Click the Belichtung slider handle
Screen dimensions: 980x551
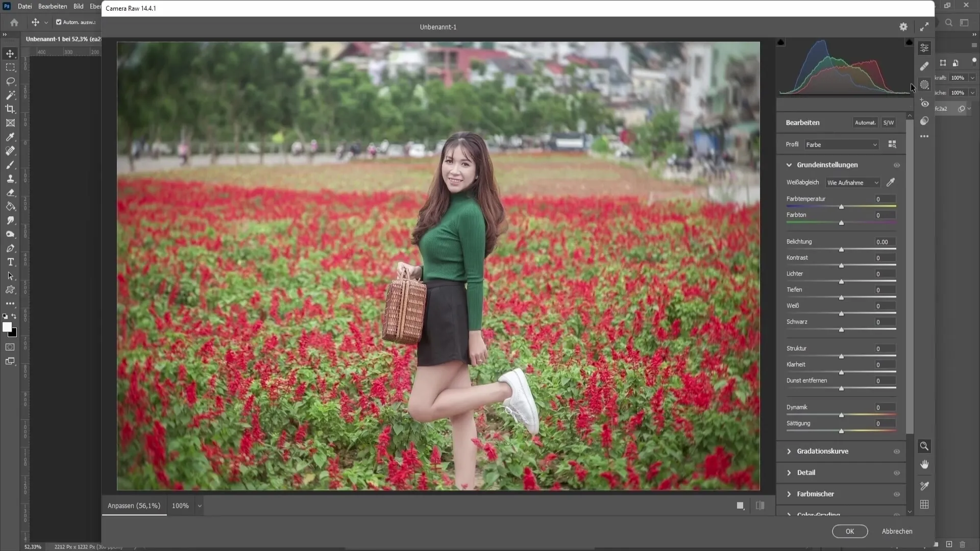click(x=841, y=249)
